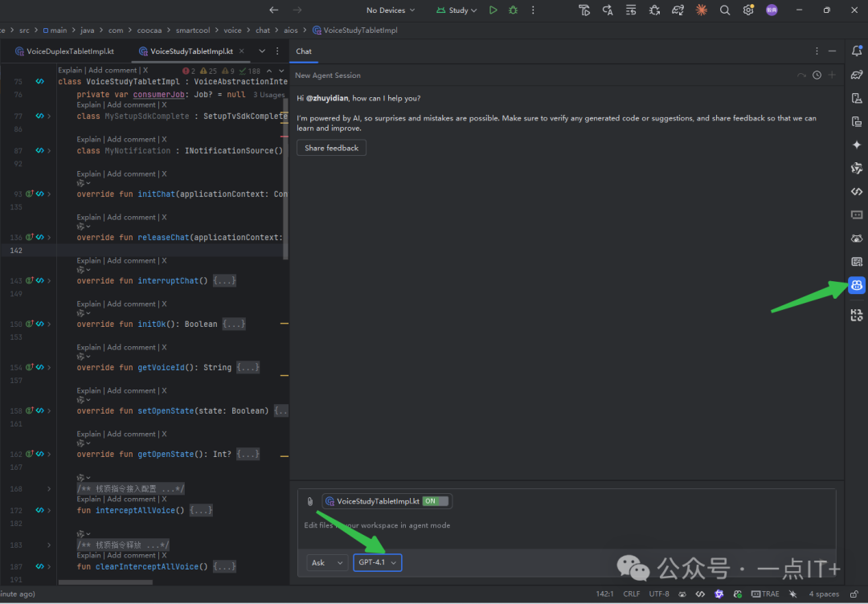
Task: Open the toolbar's vertical three-dot more actions
Action: pyautogui.click(x=533, y=10)
